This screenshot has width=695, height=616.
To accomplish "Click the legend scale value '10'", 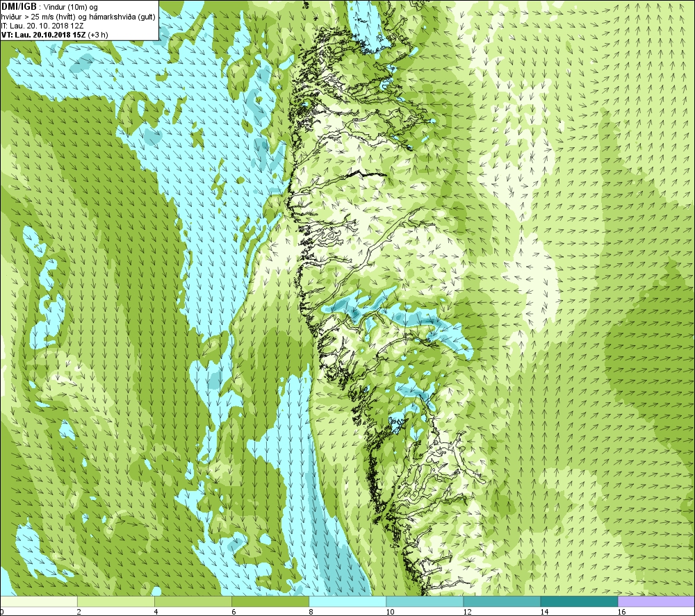I will [x=390, y=612].
